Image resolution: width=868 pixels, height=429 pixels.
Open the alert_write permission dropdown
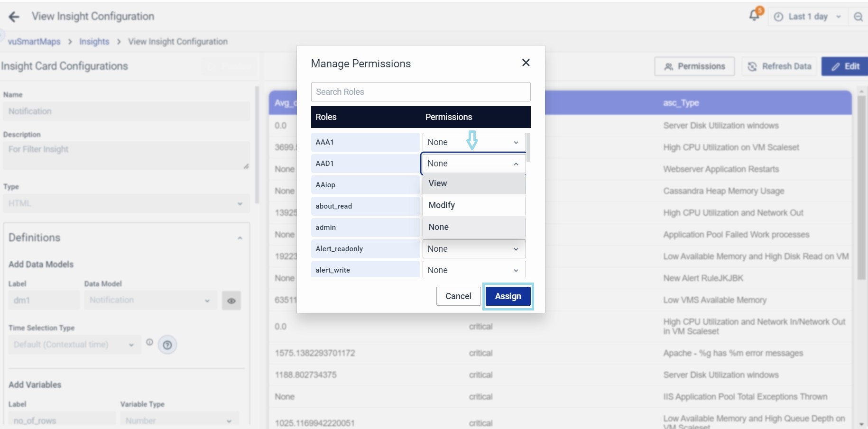473,270
